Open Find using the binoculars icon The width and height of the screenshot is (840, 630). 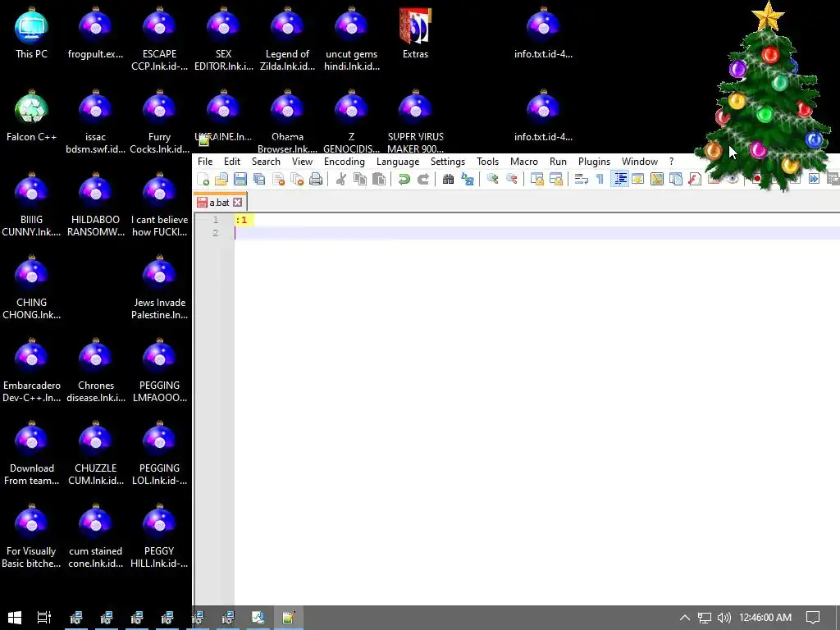[x=449, y=179]
